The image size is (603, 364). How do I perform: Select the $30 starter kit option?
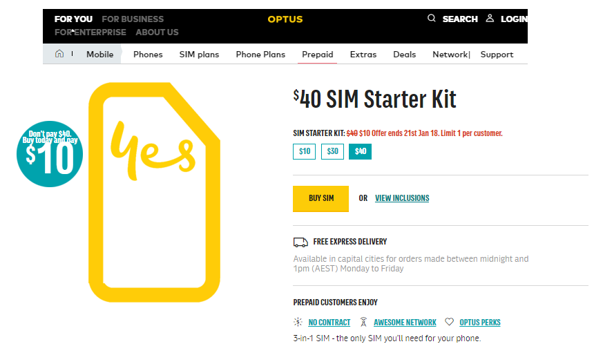click(332, 151)
